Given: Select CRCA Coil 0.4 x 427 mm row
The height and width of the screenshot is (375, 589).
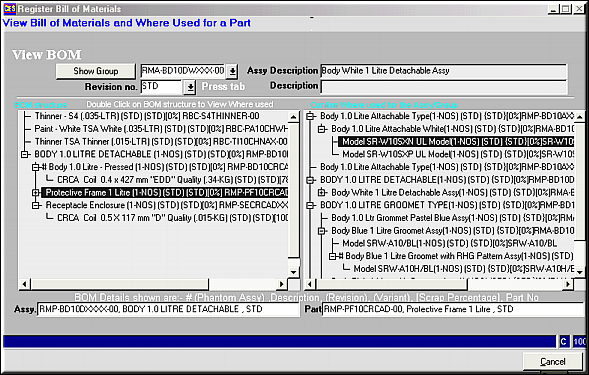Looking at the screenshot, I should [172, 180].
